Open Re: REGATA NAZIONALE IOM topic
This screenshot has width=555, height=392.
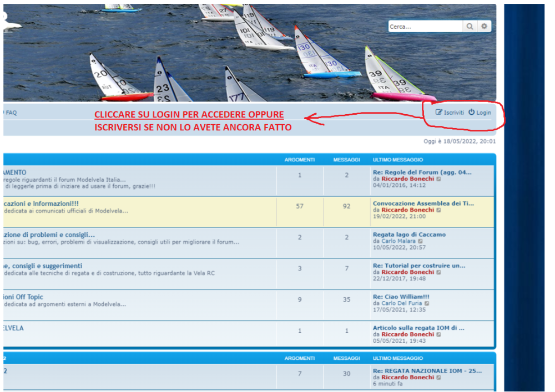427,370
